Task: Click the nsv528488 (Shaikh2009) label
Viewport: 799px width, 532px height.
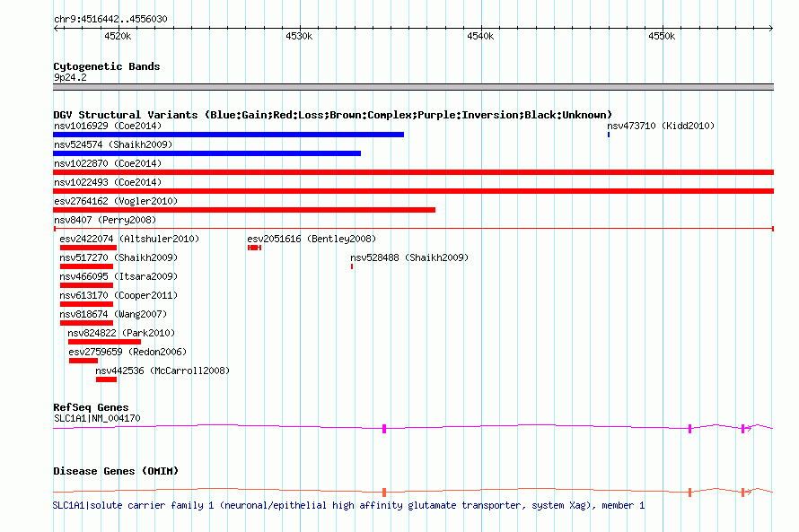Action: point(409,257)
